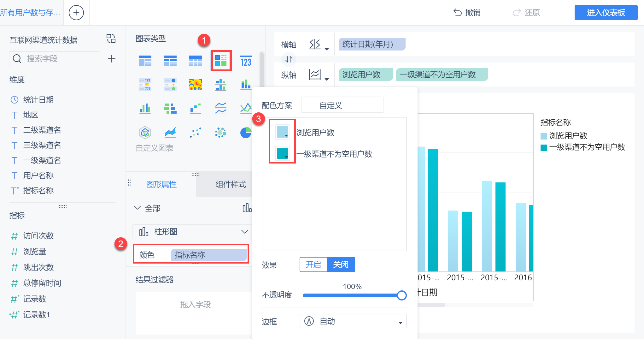Viewport: 644px width, 339px height.
Task: Select the 用户名称 dimension field
Action: pos(38,175)
